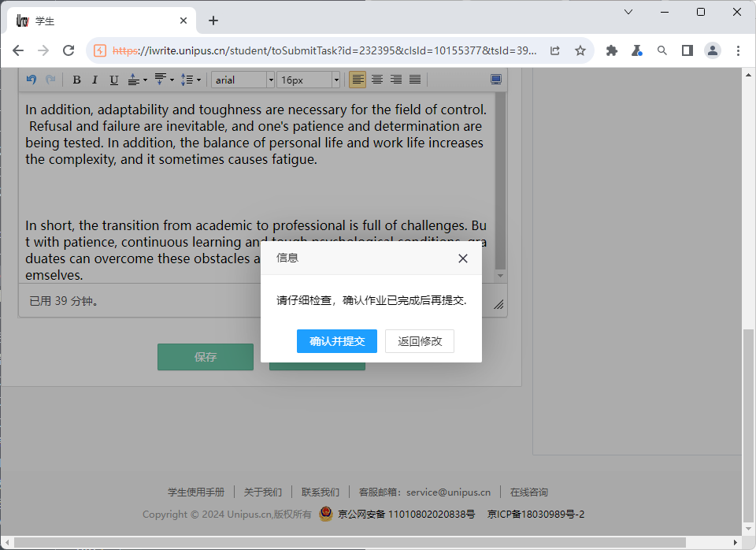Justify the paragraph alignment
The image size is (756, 550).
[x=416, y=79]
